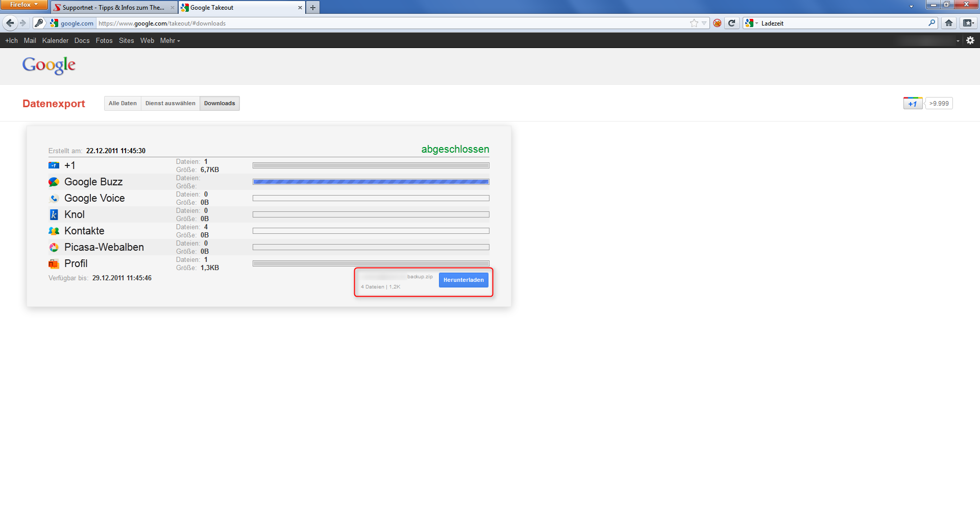Viewport: 980px width, 531px height.
Task: Click the +1 service icon in the list
Action: 54,165
